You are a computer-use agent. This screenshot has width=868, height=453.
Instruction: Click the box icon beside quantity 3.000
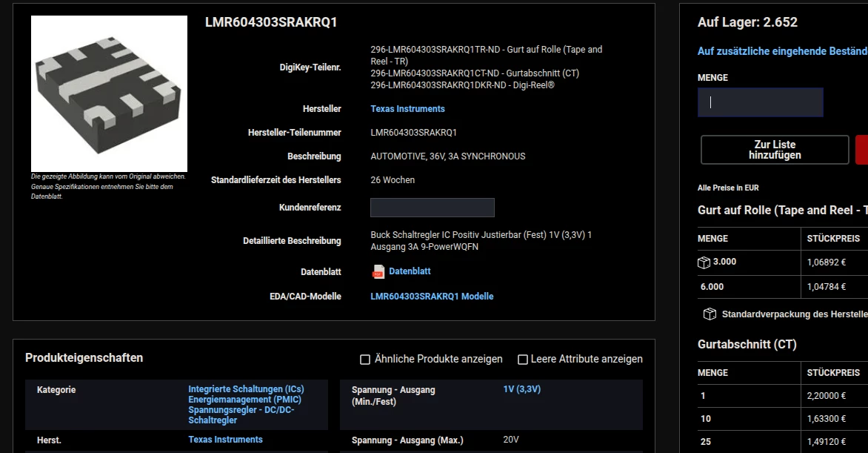point(704,262)
